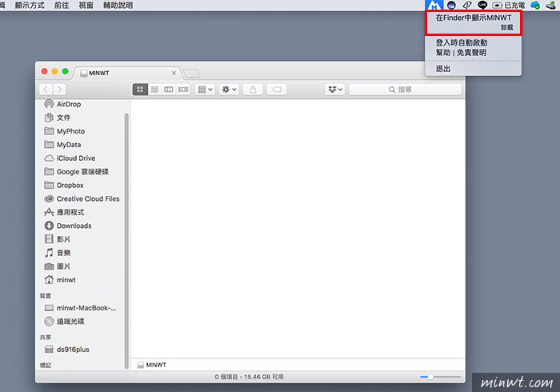Screen dimensions: 560x392
Task: Open the item arrangement dropdown
Action: [x=205, y=90]
